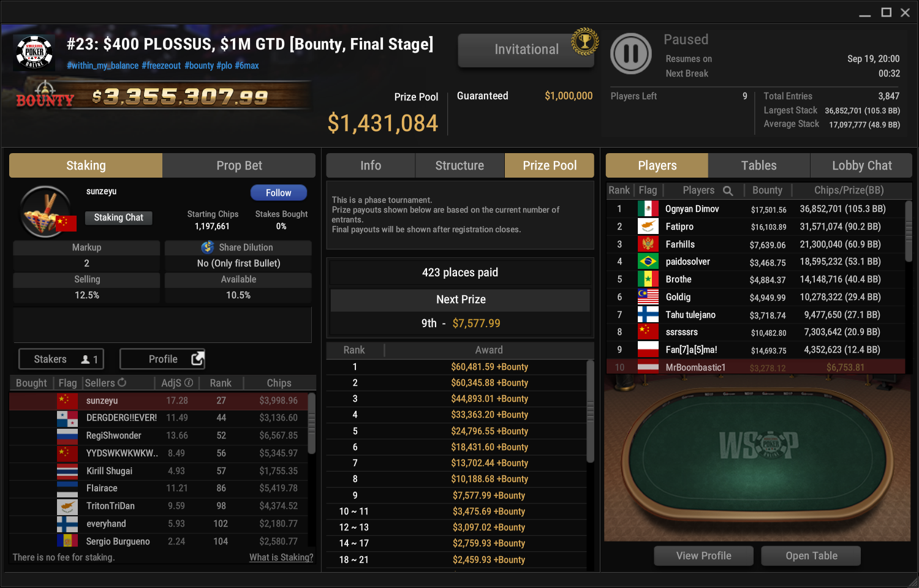Open the Stakers count button
Screen dimensions: 919x588
(62, 359)
